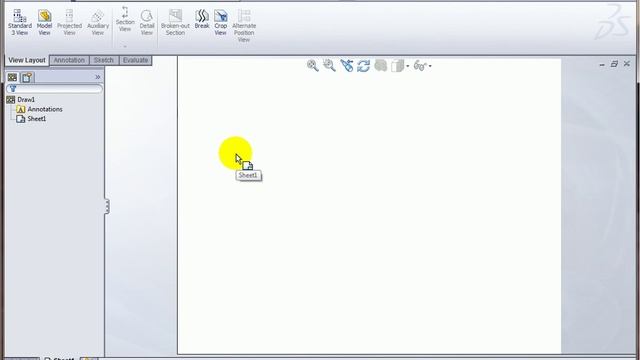Click the Rebuild/rotate view icon
The width and height of the screenshot is (640, 360).
pos(363,66)
